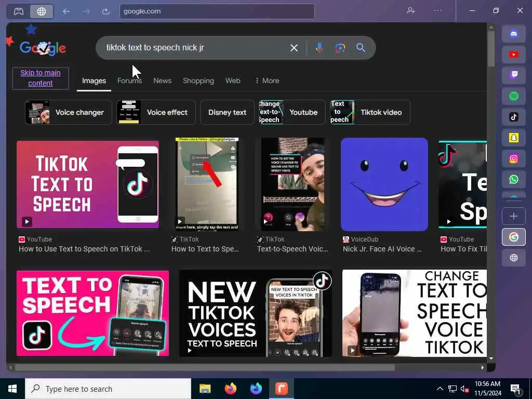Open Spotify sidebar shortcut
The width and height of the screenshot is (532, 399).
click(x=514, y=96)
